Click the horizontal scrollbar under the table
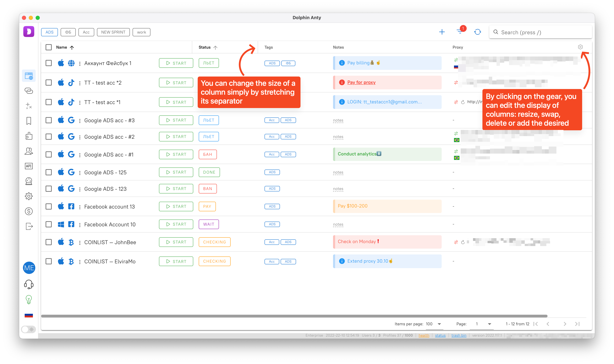 pyautogui.click(x=294, y=316)
